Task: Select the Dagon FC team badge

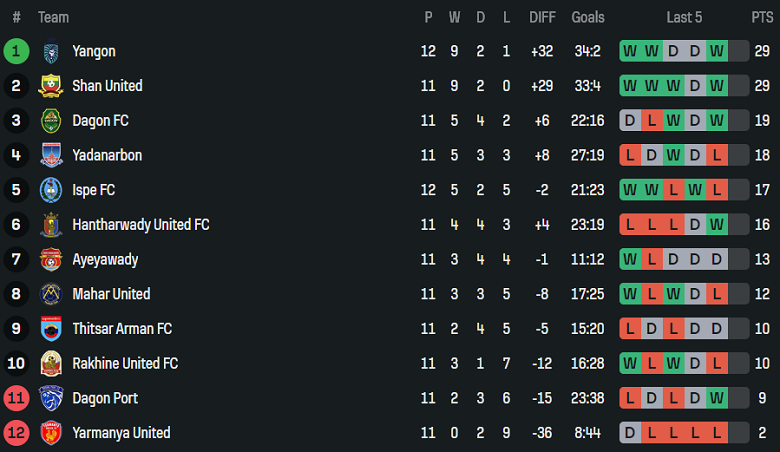Action: 50,121
